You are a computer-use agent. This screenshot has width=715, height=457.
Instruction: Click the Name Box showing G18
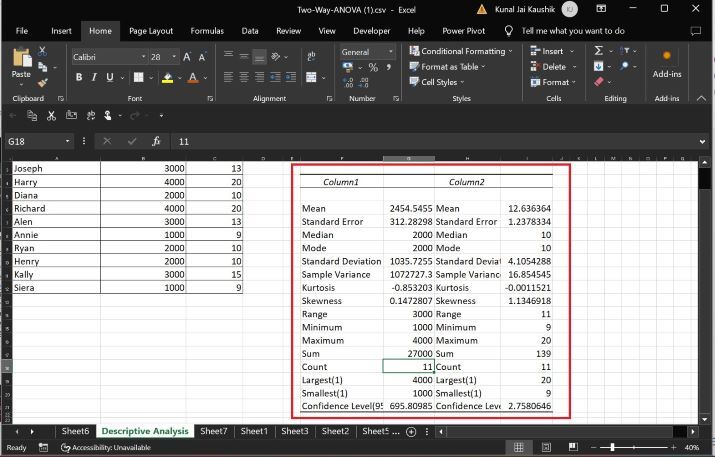coord(33,142)
